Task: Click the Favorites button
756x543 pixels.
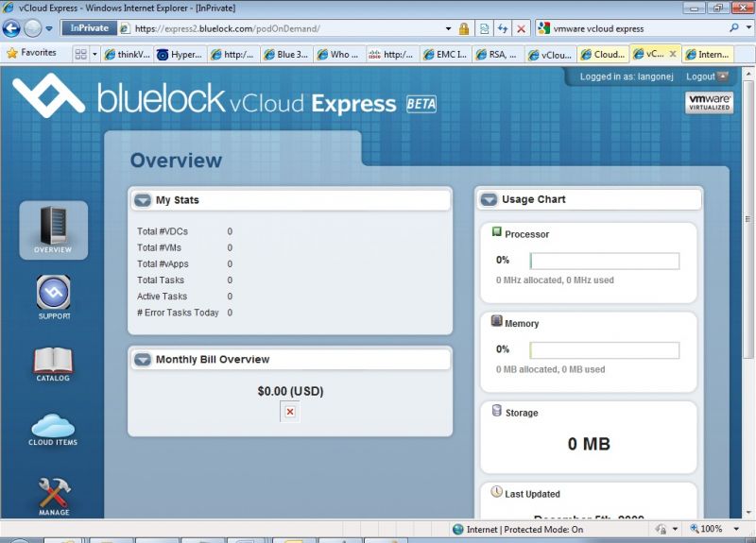Action: [32, 53]
